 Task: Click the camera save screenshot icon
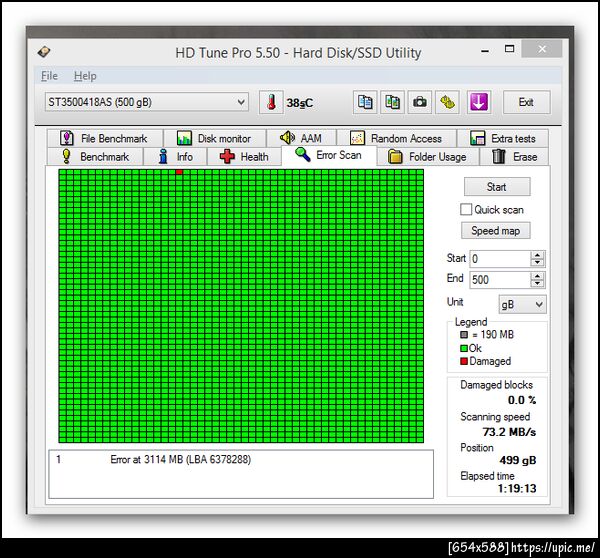pyautogui.click(x=420, y=102)
